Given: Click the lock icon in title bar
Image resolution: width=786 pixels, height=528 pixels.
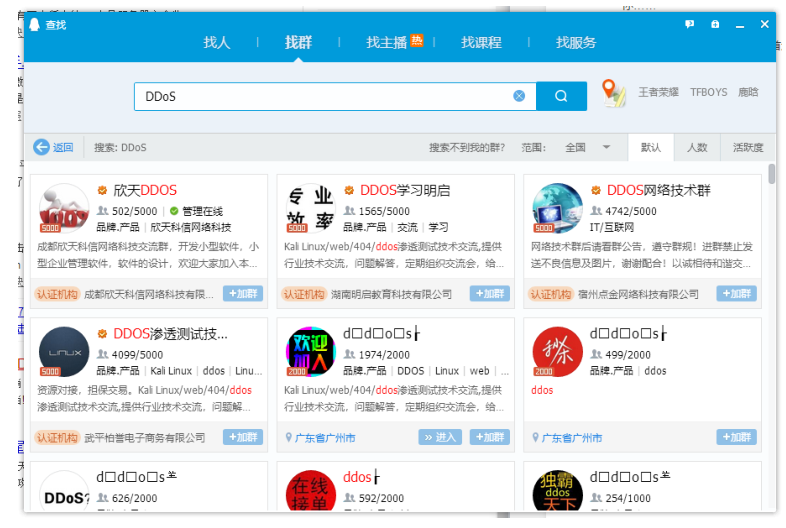Looking at the screenshot, I should coord(714,24).
